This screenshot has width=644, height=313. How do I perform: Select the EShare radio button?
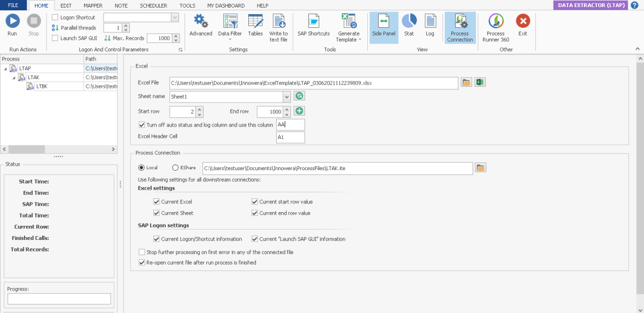click(176, 168)
